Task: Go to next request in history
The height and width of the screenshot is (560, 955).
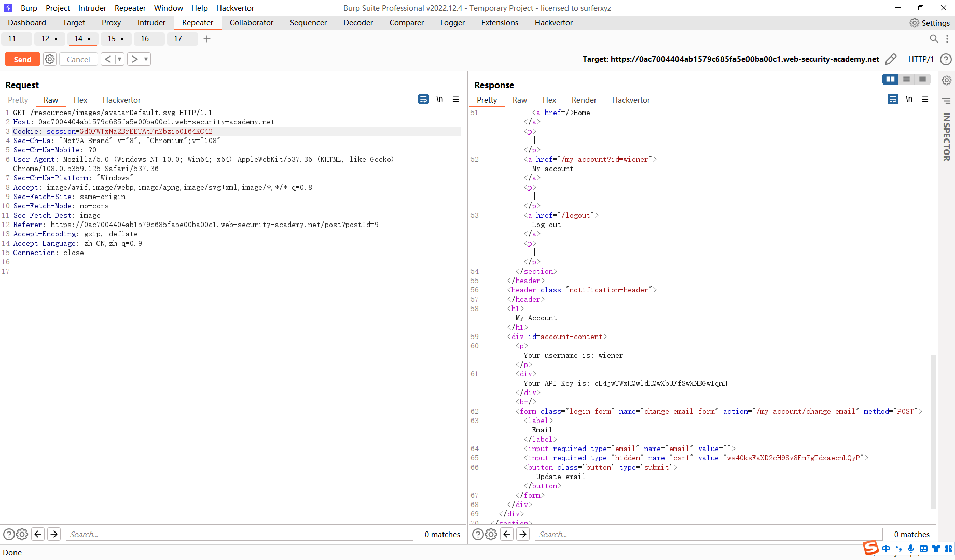Action: 134,59
